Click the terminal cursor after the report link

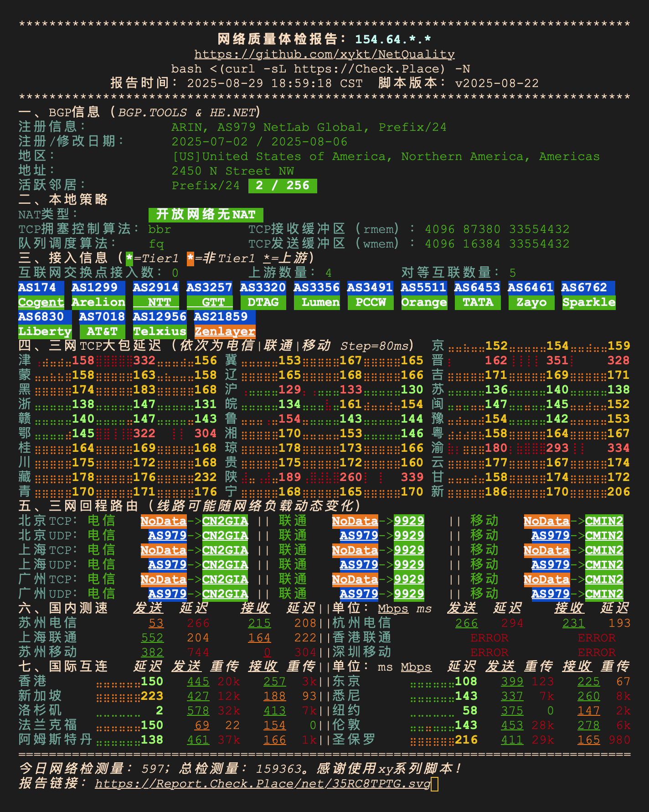(434, 784)
